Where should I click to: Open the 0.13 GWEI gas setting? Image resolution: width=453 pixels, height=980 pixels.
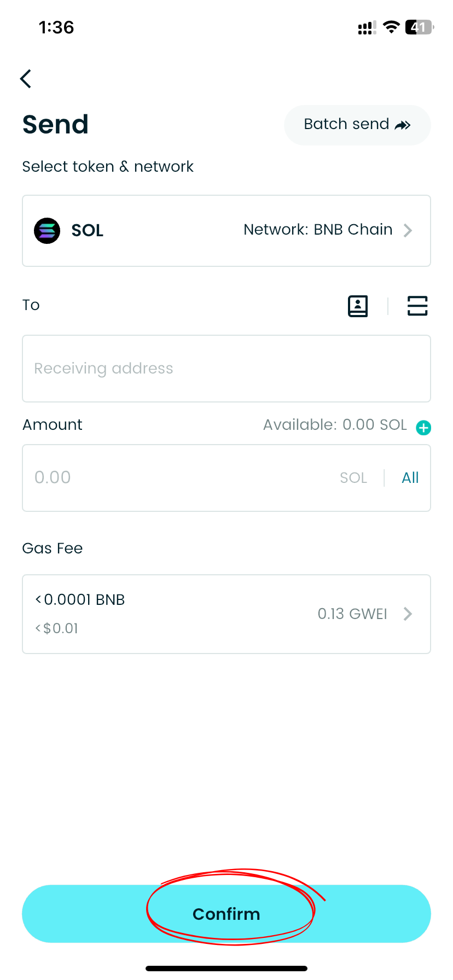352,614
